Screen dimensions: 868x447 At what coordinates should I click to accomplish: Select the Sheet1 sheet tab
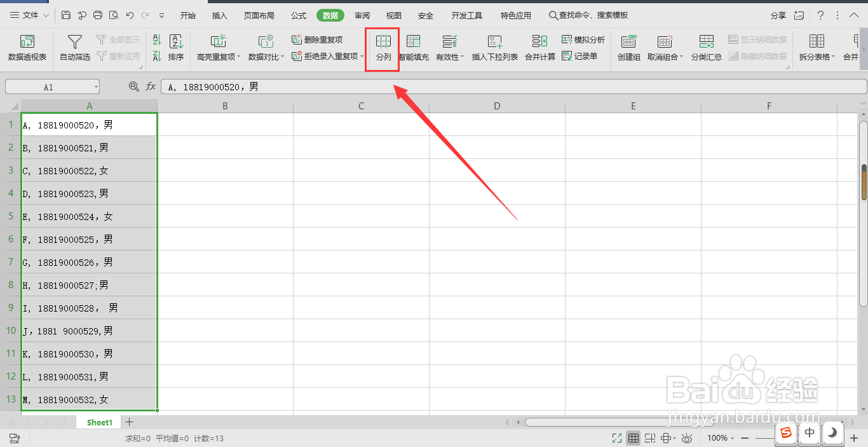(x=99, y=422)
